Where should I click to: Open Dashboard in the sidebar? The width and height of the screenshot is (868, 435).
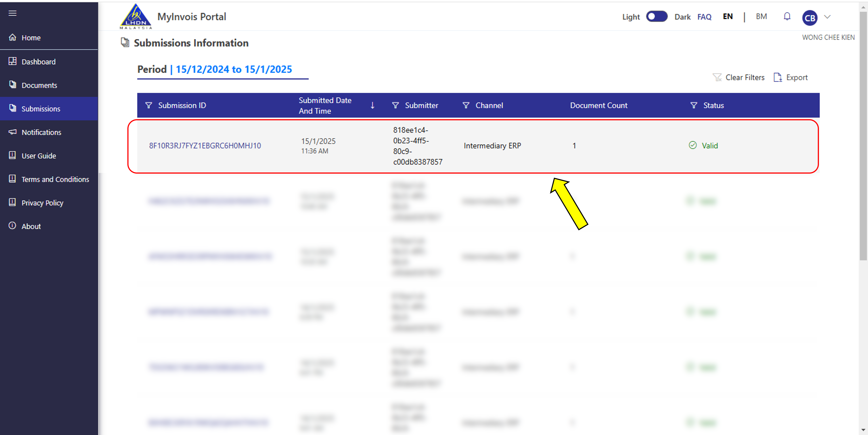[x=38, y=62]
